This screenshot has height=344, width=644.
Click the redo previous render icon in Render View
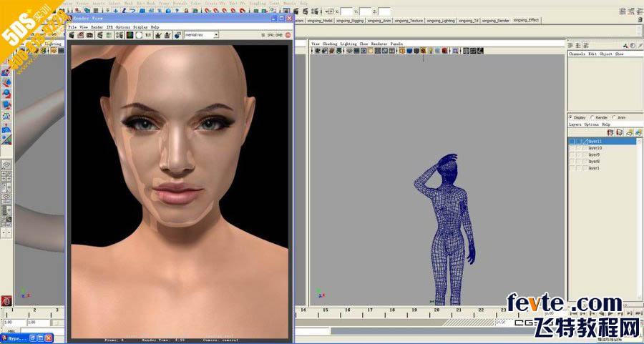click(72, 35)
